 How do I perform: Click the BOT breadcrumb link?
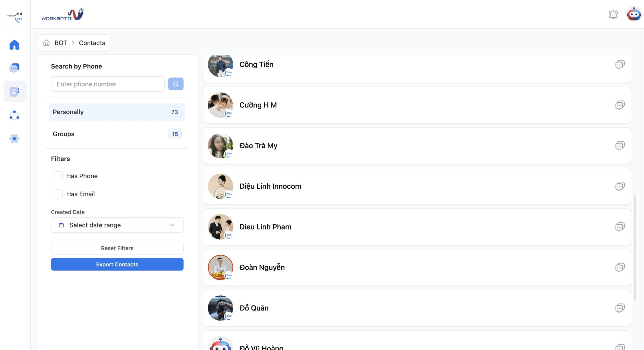click(x=61, y=43)
